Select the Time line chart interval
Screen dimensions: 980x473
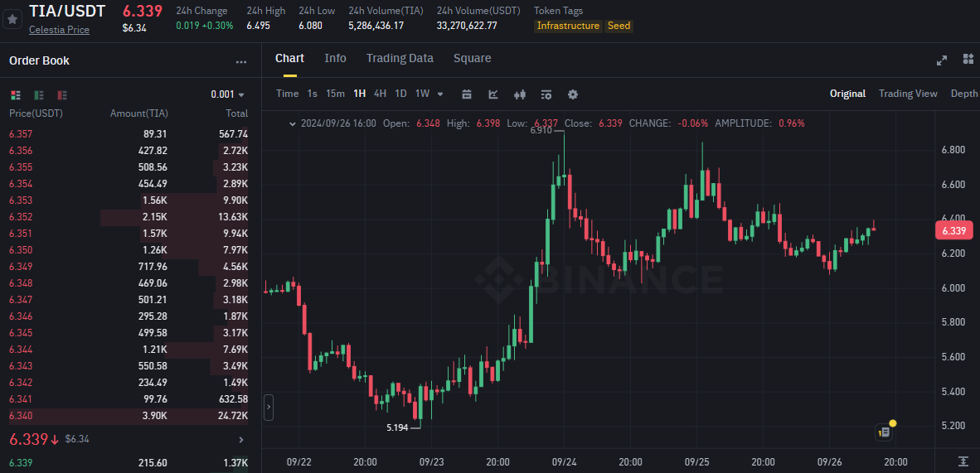click(288, 94)
